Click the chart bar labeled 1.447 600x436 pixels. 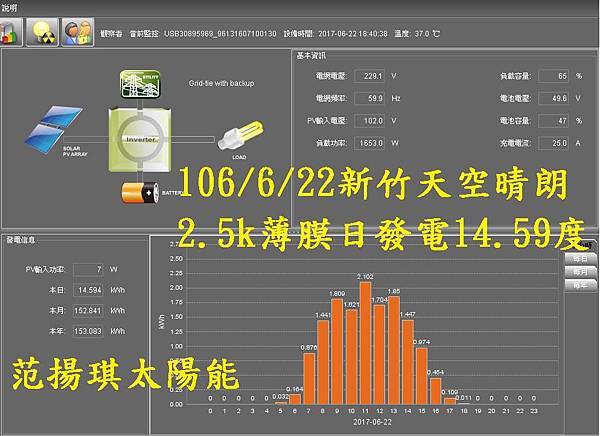[x=408, y=362]
